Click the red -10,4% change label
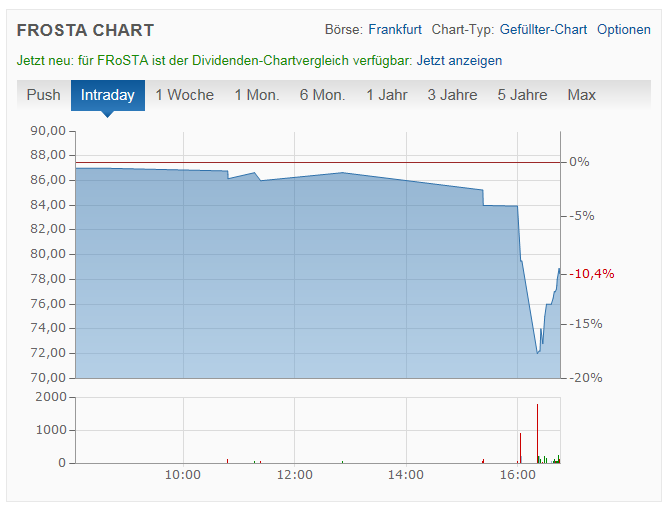This screenshot has width=672, height=512. coord(592,274)
